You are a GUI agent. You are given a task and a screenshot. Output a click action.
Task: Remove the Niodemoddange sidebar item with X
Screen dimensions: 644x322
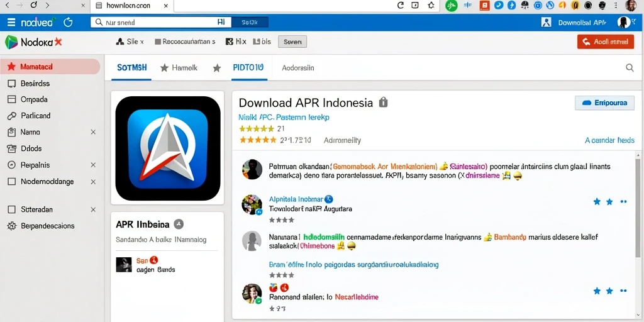pyautogui.click(x=93, y=182)
